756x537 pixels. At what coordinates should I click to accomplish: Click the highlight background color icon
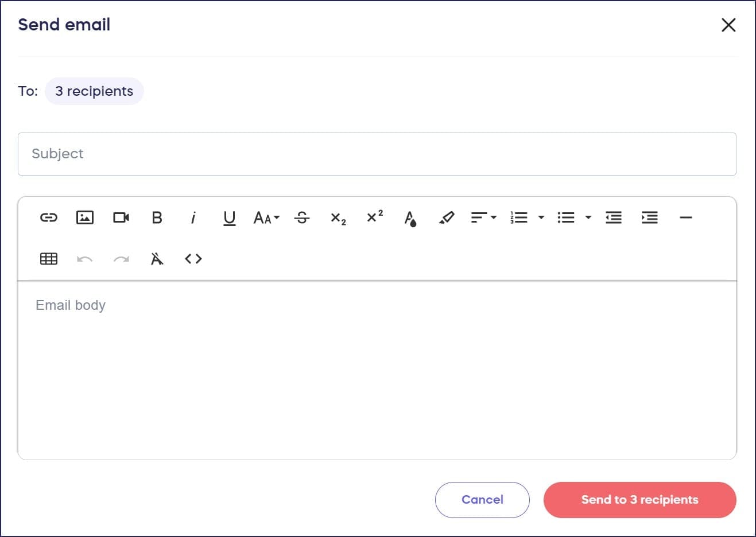[x=446, y=217]
